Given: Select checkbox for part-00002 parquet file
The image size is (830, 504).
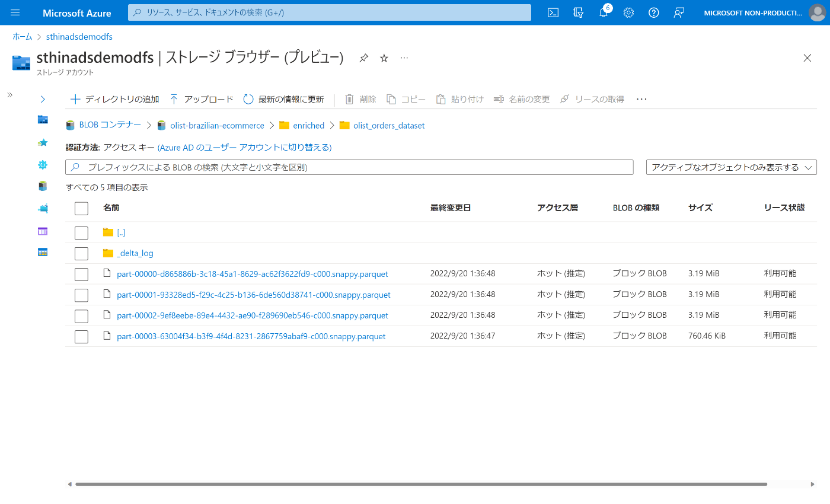Looking at the screenshot, I should pyautogui.click(x=81, y=315).
